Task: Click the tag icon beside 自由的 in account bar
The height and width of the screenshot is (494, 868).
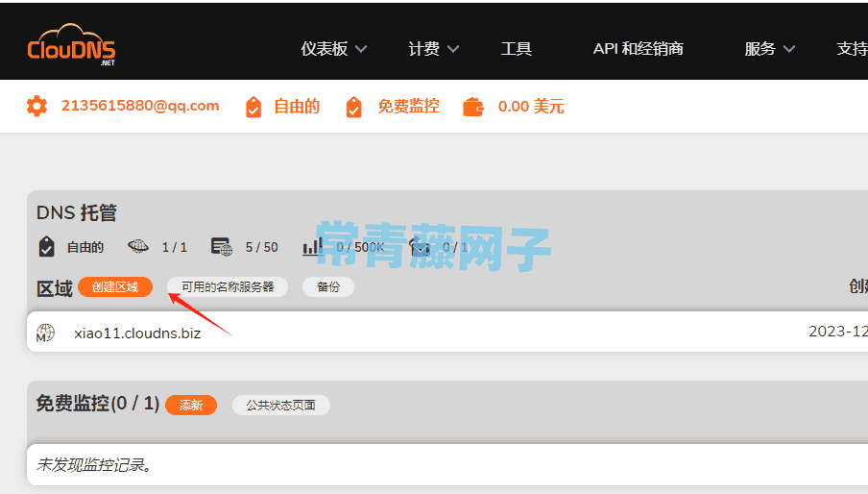Action: [253, 107]
